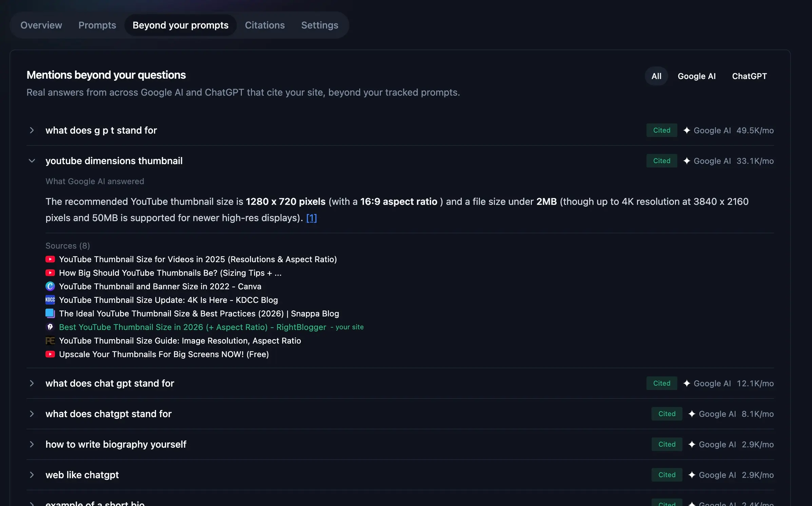Expand 'what does chatgpt stand for' chevron
The height and width of the screenshot is (506, 812).
point(32,414)
